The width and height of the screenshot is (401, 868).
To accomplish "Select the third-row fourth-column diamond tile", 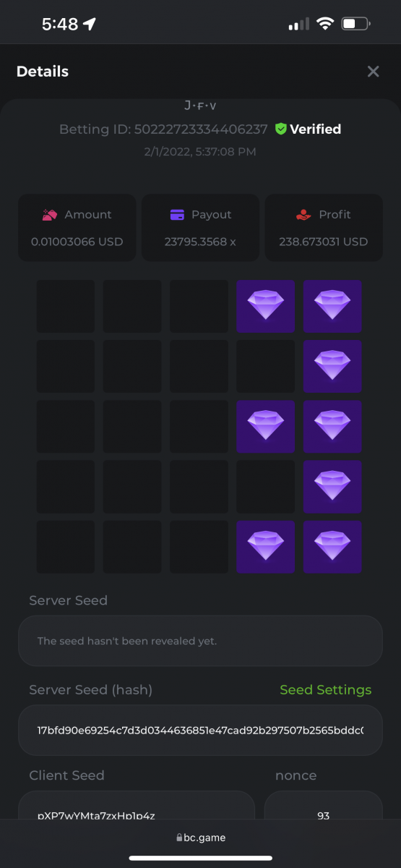I will tap(266, 426).
